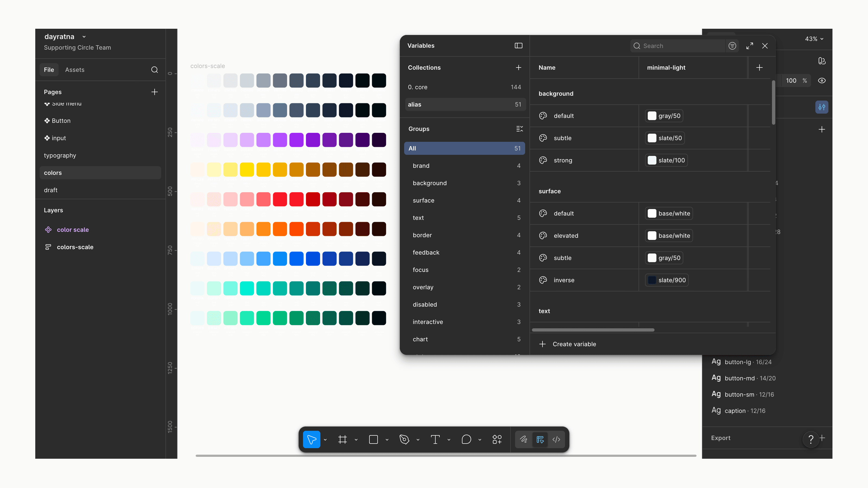Click Variables horizontal scrollbar
Viewport: 868px width, 488px height.
(x=593, y=330)
